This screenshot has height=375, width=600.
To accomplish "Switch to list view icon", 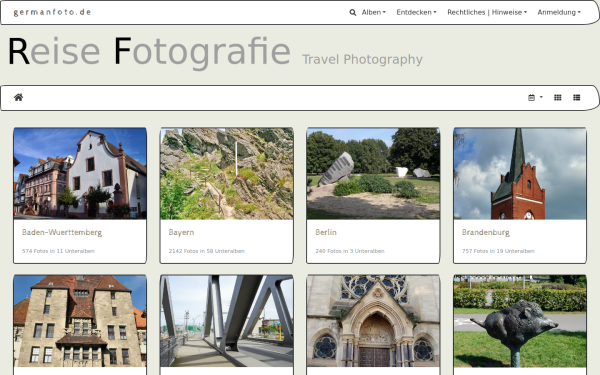I will pos(577,98).
